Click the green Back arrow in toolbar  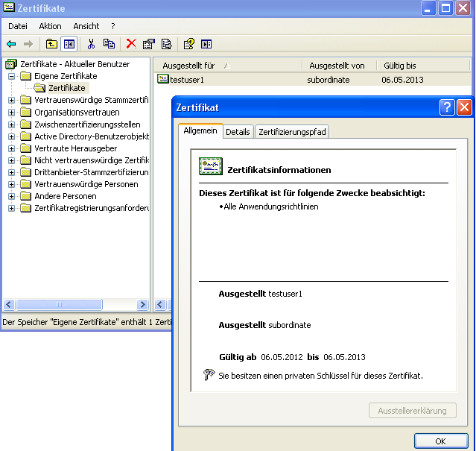[11, 44]
